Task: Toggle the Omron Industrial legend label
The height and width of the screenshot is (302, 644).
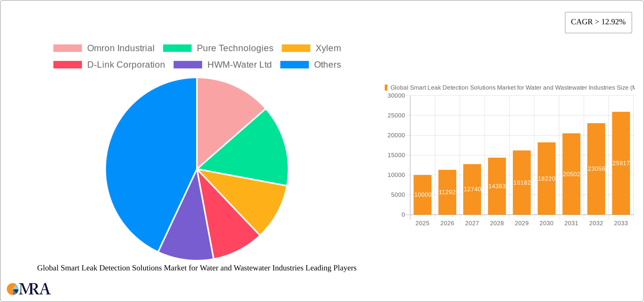Action: click(121, 48)
